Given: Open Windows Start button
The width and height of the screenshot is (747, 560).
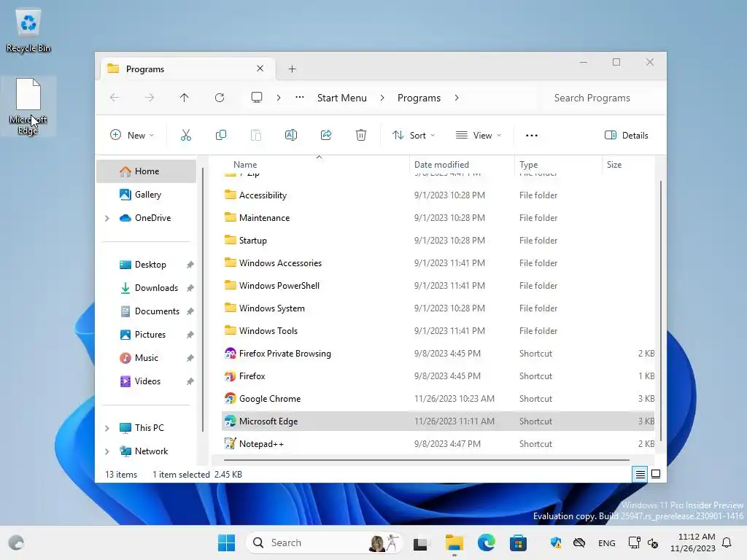Looking at the screenshot, I should [x=226, y=542].
